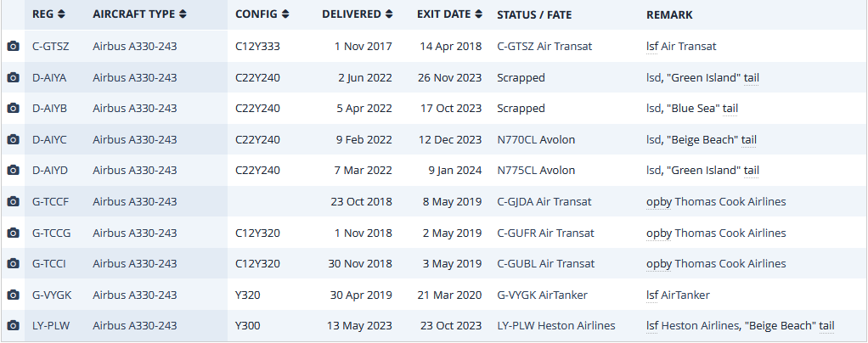
Task: Open camera icon for D-AIYD aircraft
Action: pos(13,171)
